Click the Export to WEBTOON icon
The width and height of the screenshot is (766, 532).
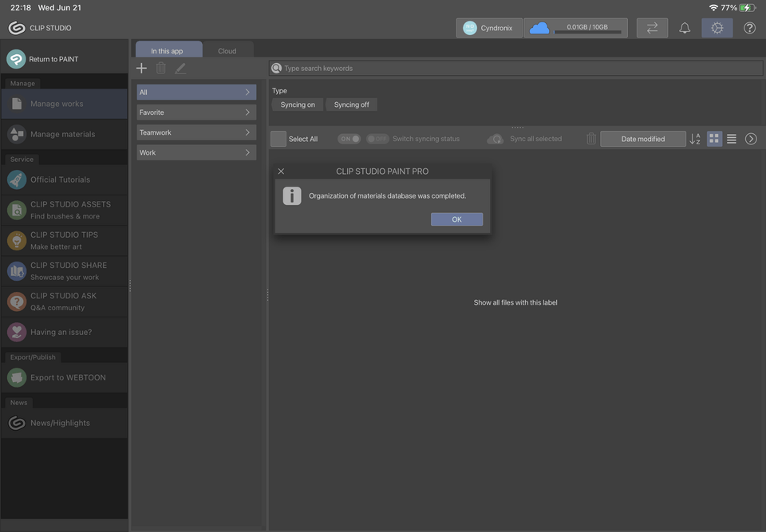[x=17, y=377]
